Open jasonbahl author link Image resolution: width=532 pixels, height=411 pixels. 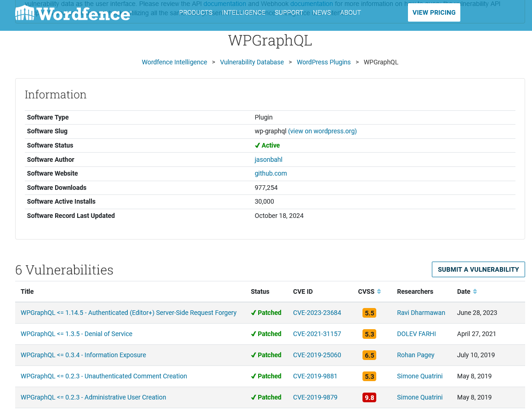tap(268, 160)
